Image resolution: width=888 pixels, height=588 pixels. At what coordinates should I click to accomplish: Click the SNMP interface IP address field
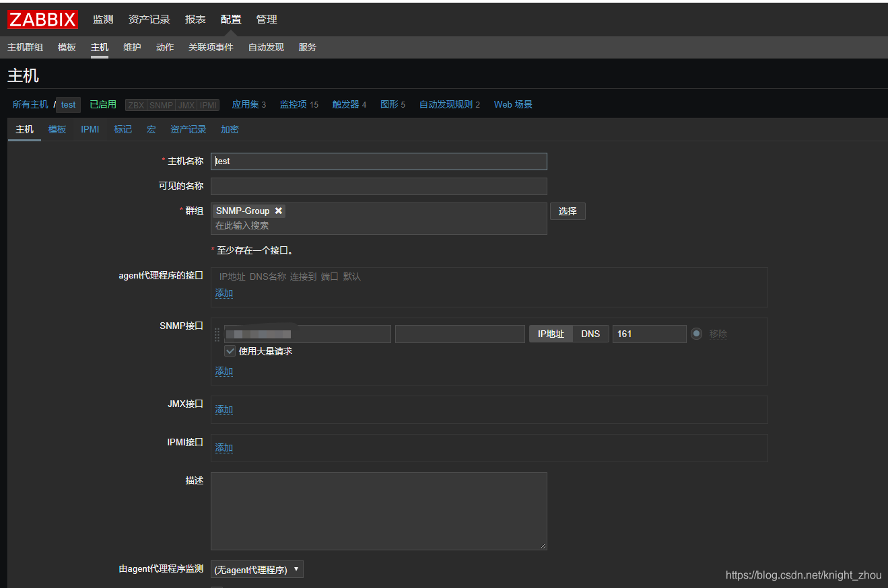click(308, 334)
